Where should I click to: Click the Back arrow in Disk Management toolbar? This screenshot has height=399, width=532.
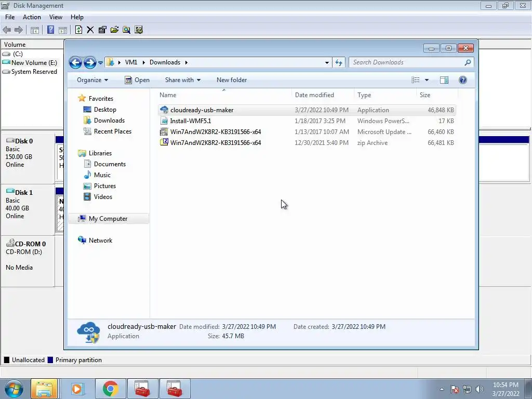(7, 30)
